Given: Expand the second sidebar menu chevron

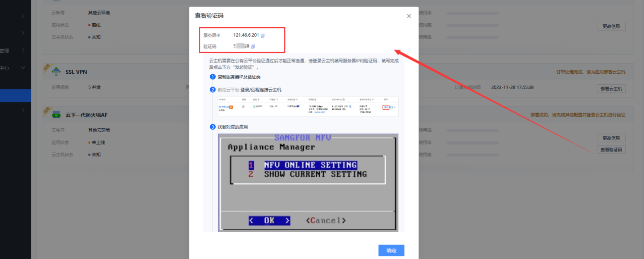Looking at the screenshot, I should point(23,33).
